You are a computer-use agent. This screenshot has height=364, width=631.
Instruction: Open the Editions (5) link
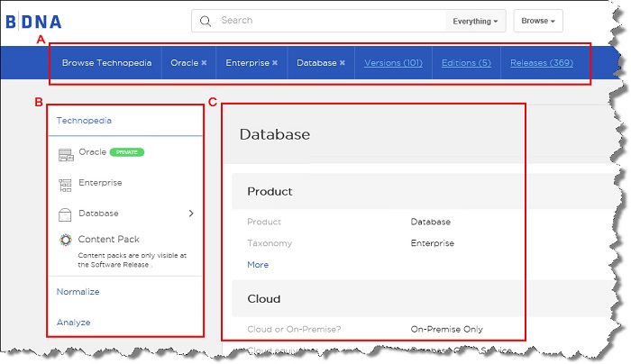pyautogui.click(x=466, y=63)
